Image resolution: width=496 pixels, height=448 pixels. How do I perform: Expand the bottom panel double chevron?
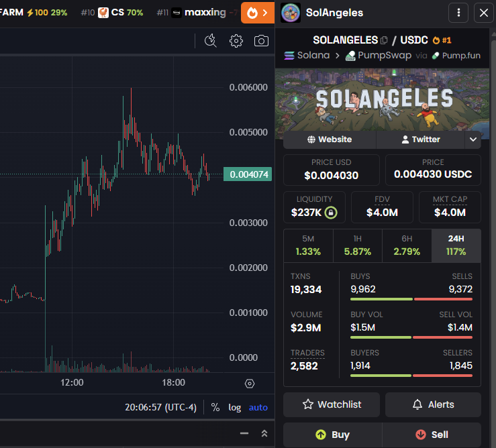[264, 433]
